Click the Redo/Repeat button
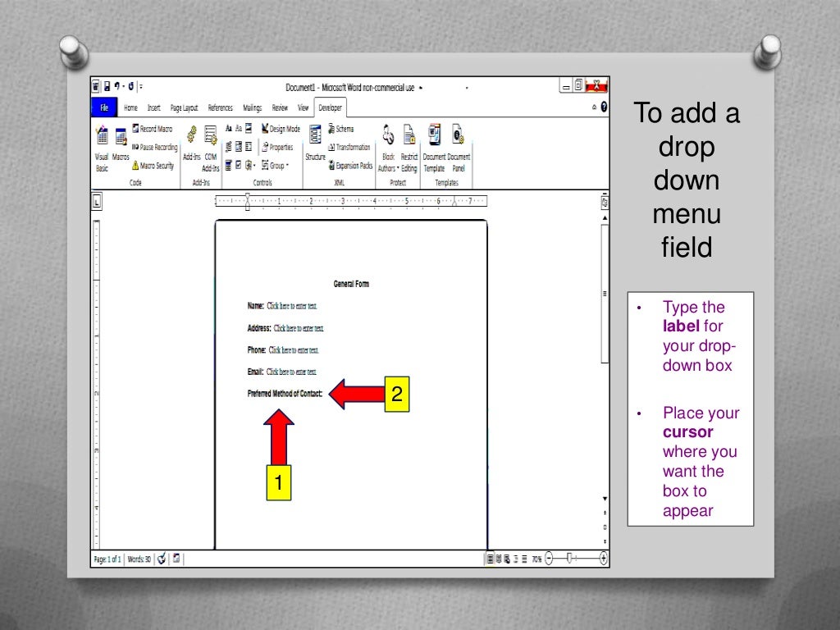This screenshot has height=630, width=840. [130, 85]
